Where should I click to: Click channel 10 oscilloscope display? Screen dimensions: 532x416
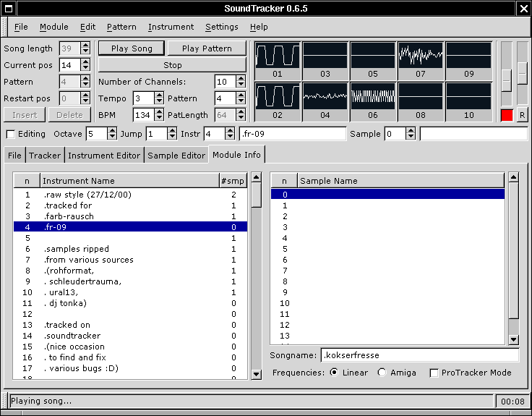pyautogui.click(x=468, y=97)
